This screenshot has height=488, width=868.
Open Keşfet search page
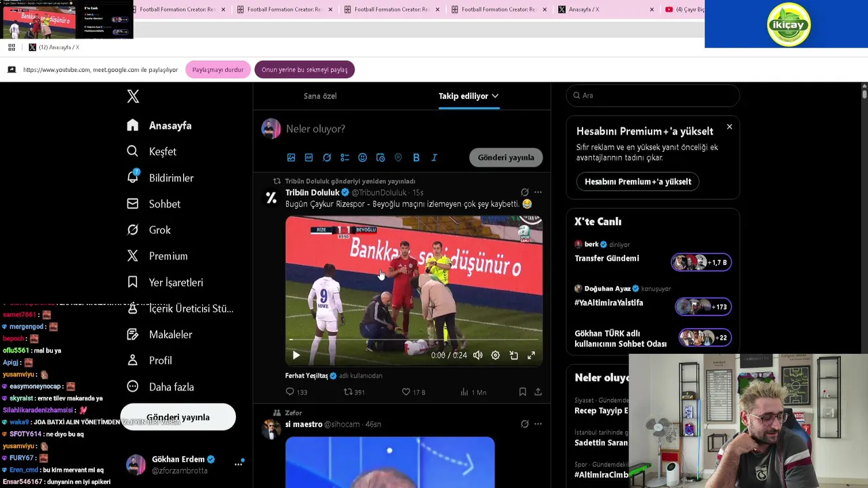pos(152,151)
